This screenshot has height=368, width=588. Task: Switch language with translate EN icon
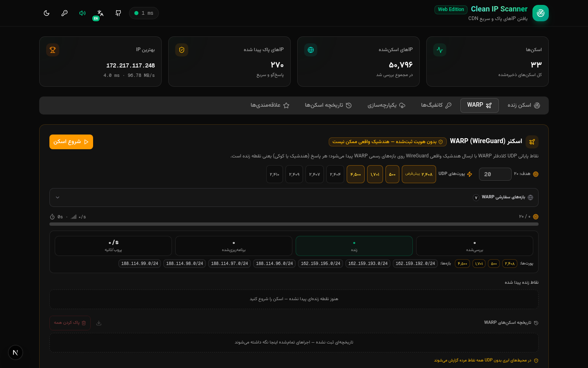click(x=100, y=13)
